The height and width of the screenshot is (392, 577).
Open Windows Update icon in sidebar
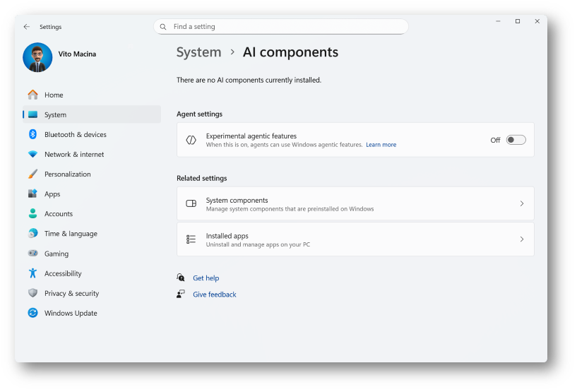tap(32, 313)
